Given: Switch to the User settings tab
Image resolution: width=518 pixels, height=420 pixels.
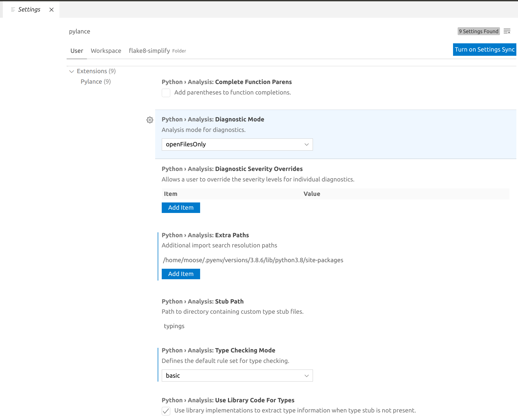Looking at the screenshot, I should coord(77,51).
